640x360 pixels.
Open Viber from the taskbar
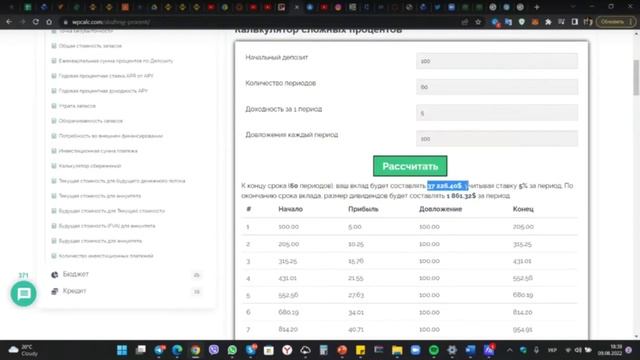tap(214, 350)
